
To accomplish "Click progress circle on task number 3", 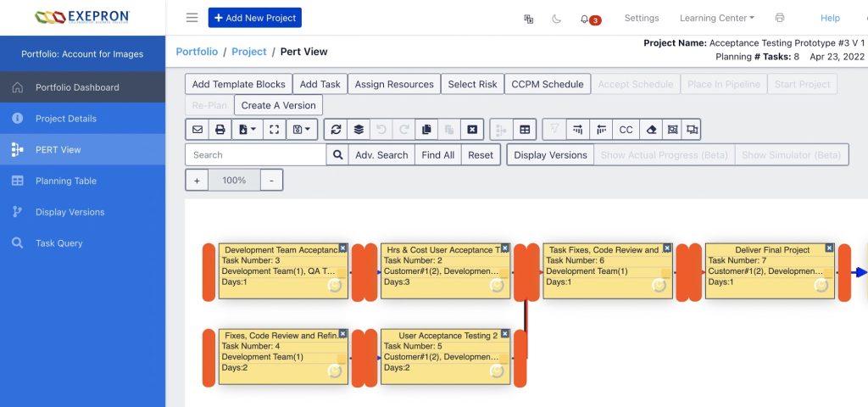I will click(x=334, y=285).
